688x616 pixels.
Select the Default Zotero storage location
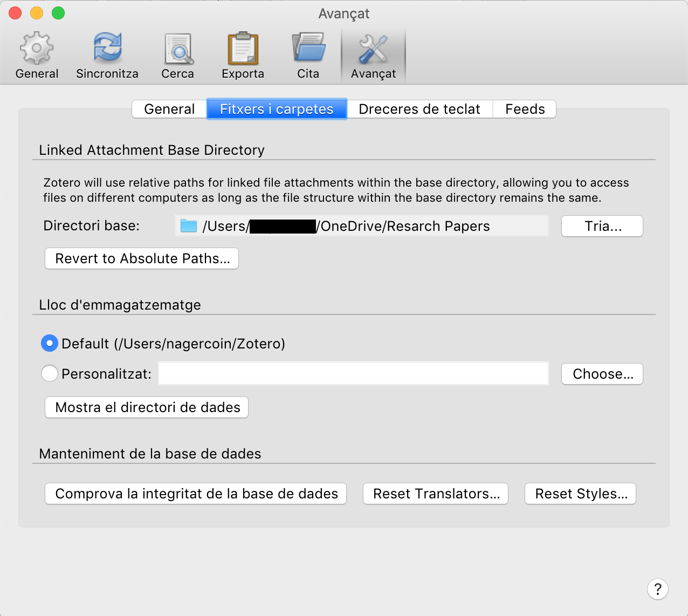click(x=49, y=343)
